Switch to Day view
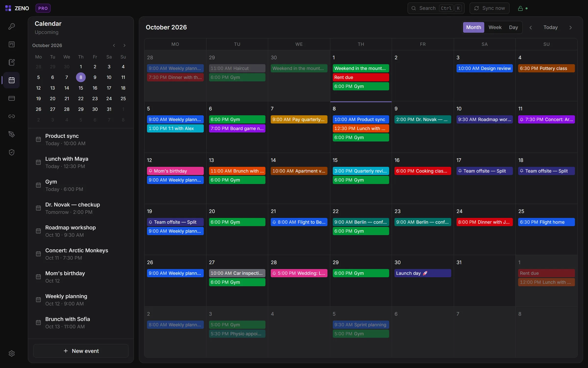 point(513,27)
